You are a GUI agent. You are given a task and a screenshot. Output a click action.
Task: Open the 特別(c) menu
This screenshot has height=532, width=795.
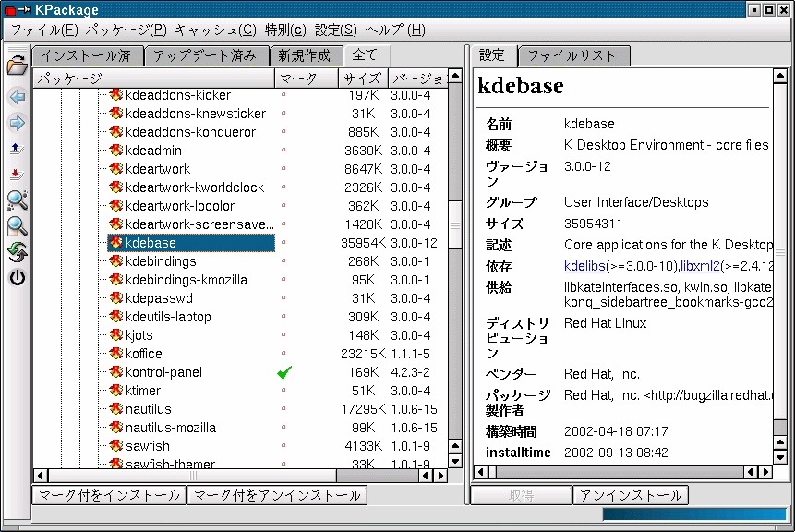point(285,30)
